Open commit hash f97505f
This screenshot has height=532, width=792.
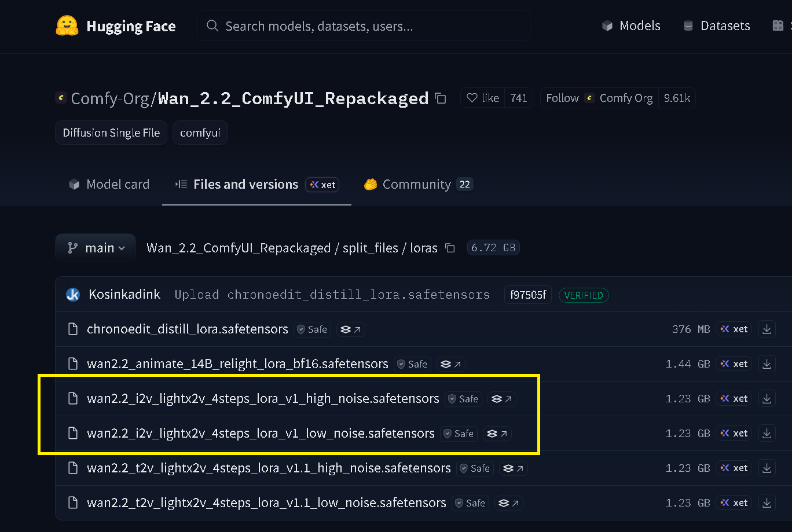[528, 295]
